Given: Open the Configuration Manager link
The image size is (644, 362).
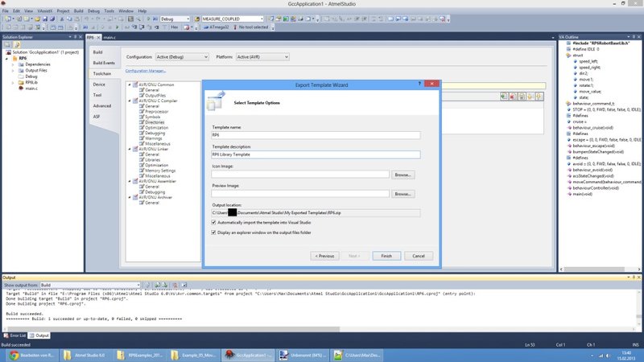Looking at the screenshot, I should 146,71.
